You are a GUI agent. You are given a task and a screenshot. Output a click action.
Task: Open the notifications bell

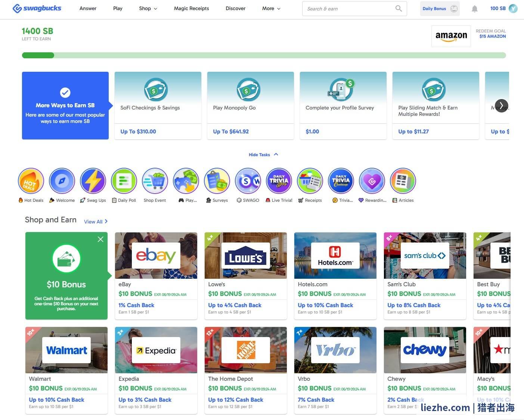(474, 9)
